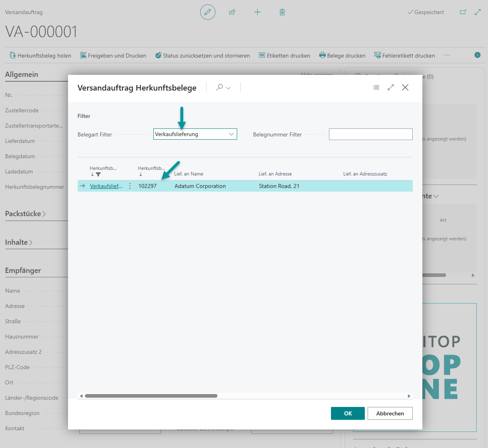Show more actions with the toolbar ellipsis
This screenshot has height=448, width=488.
click(447, 55)
